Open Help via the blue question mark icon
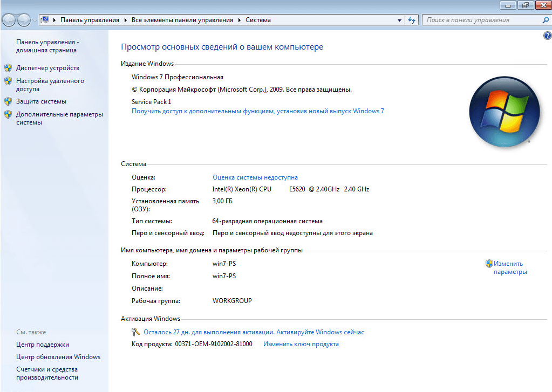This screenshot has width=552, height=392. (x=548, y=35)
